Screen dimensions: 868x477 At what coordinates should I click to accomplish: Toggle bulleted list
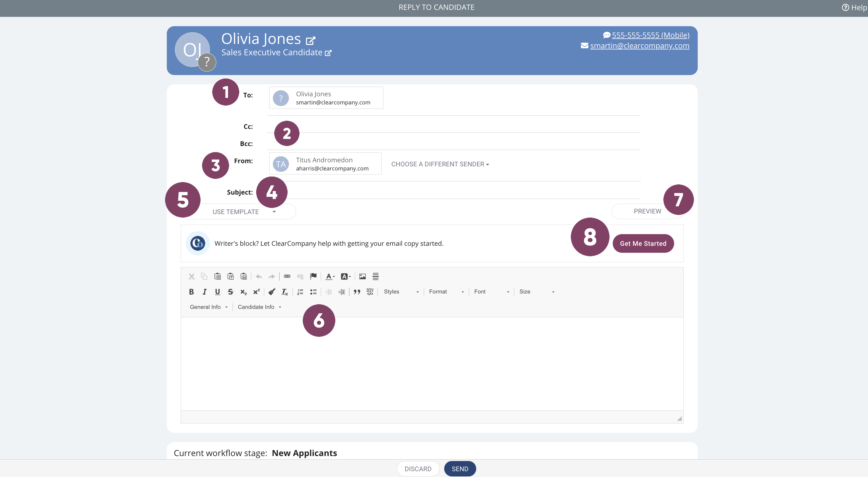coord(313,291)
